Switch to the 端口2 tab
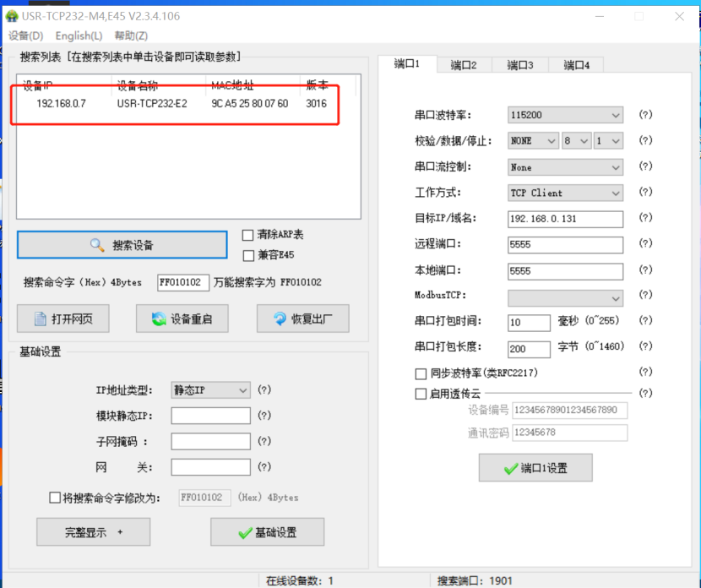The image size is (701, 588). (464, 65)
